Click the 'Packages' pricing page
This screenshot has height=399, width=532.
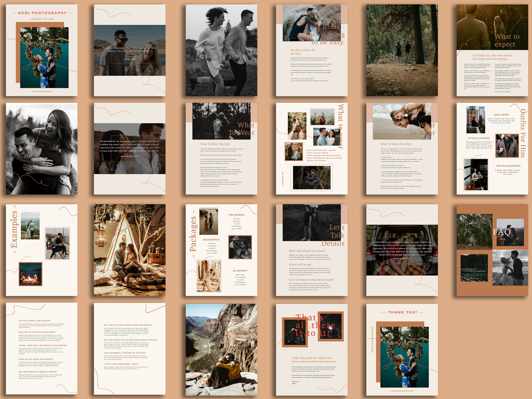coord(221,250)
